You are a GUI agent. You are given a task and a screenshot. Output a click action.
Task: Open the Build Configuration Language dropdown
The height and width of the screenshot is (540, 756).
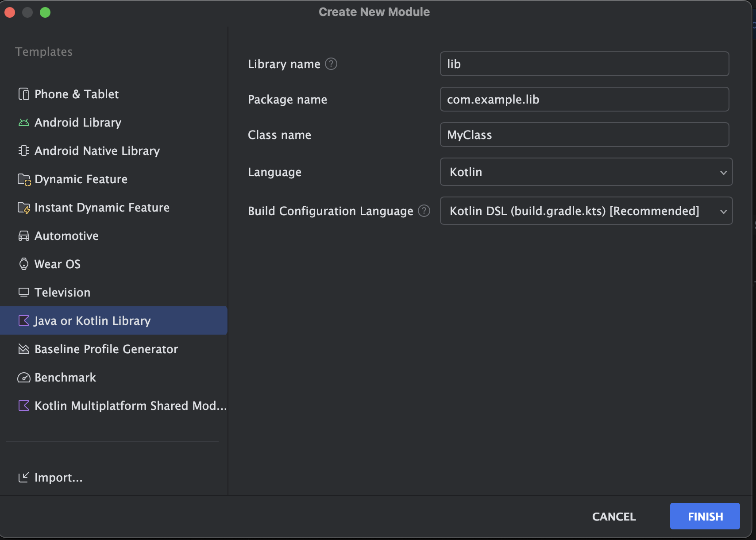pos(586,211)
